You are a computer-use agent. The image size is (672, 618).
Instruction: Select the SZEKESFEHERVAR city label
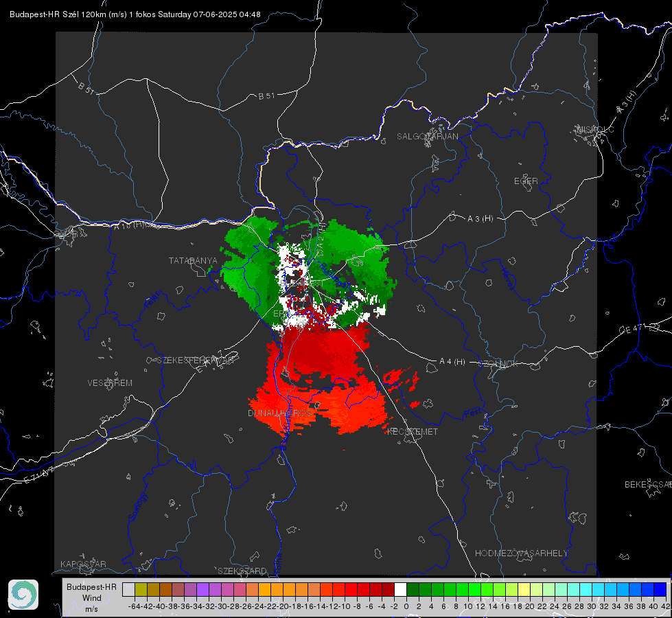coord(197,360)
